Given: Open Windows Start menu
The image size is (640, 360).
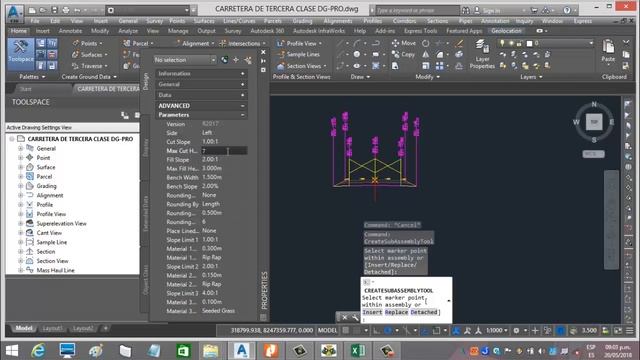Looking at the screenshot, I should click(12, 351).
